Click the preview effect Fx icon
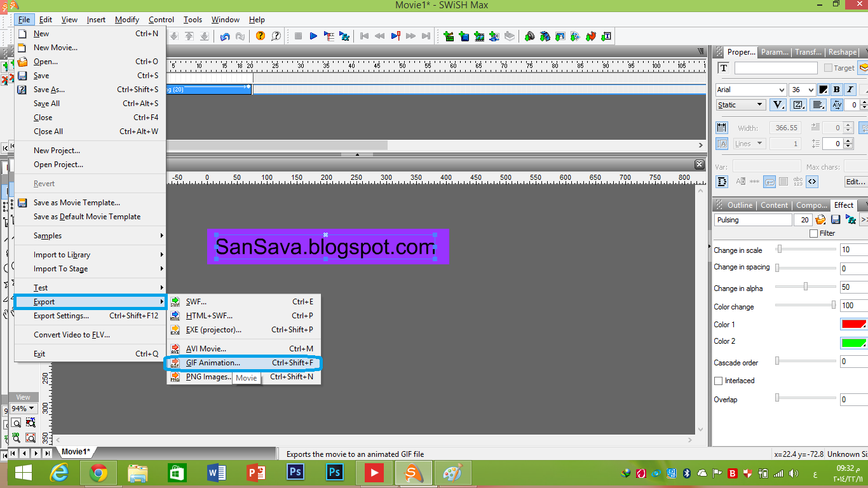Image resolution: width=868 pixels, height=488 pixels. pos(851,220)
